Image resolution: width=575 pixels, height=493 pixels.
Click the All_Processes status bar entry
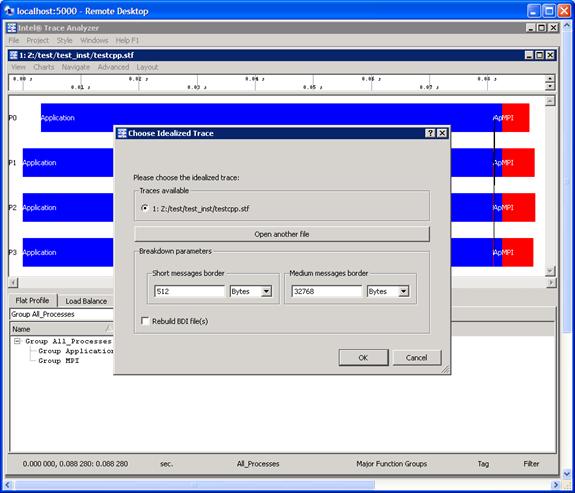[258, 464]
